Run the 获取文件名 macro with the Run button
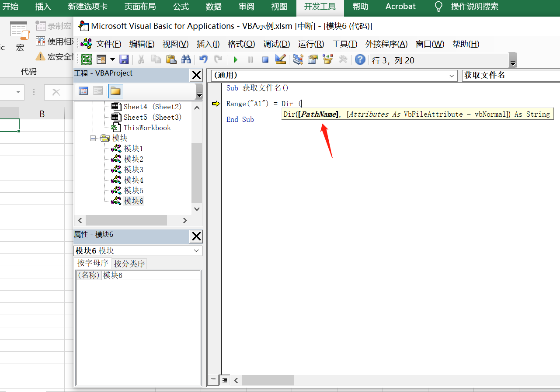Viewport: 560px width, 392px height. coord(235,60)
